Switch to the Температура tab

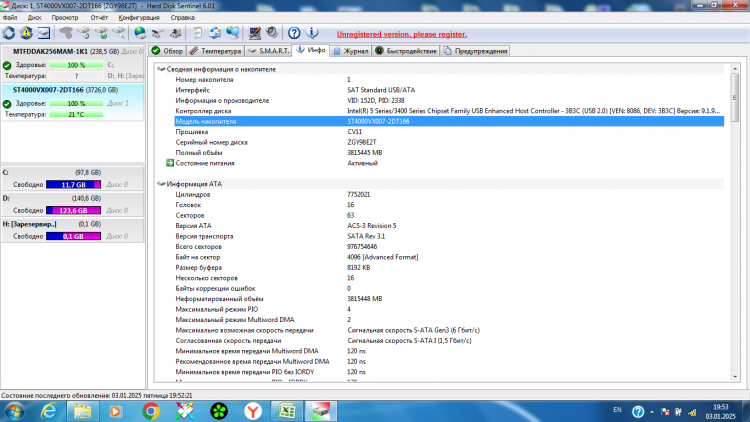click(215, 51)
